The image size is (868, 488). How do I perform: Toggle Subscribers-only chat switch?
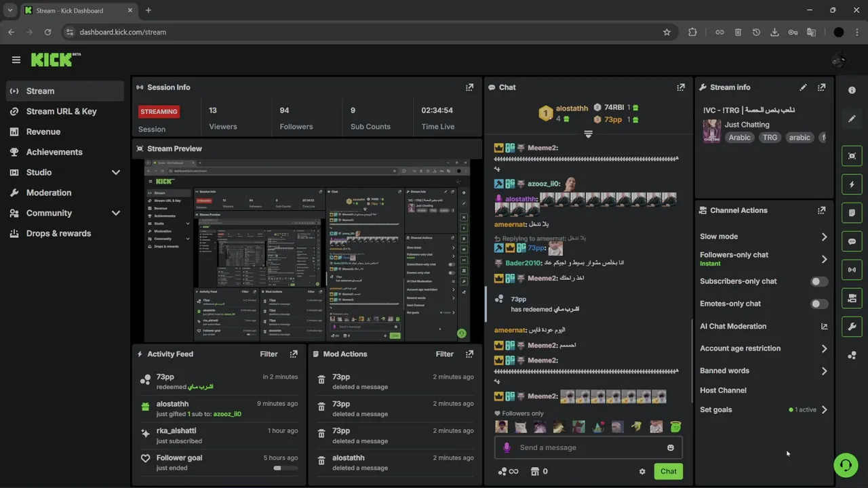(819, 281)
